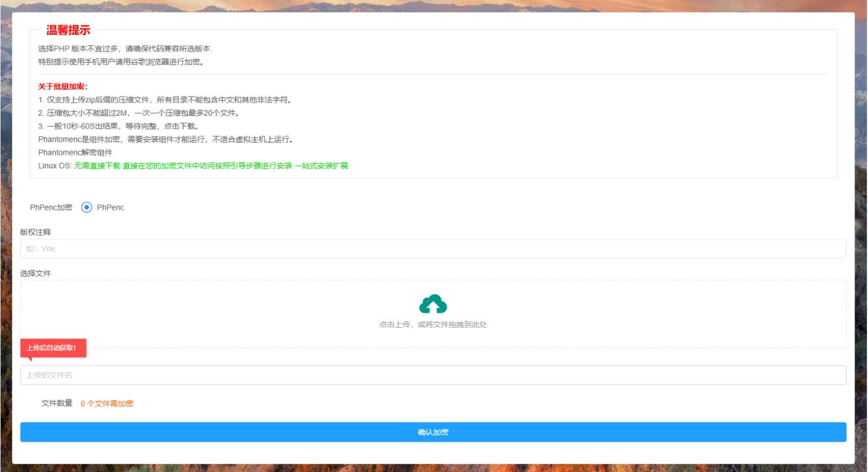Screen dimensions: 868x472
Task: Click 点击上传，或将文件拖拽到此处 text
Action: pyautogui.click(x=433, y=324)
